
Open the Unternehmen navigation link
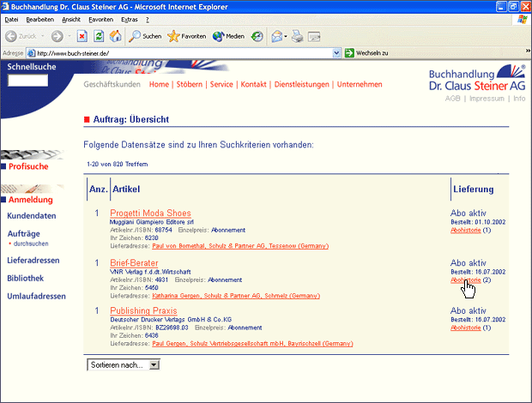tap(360, 84)
